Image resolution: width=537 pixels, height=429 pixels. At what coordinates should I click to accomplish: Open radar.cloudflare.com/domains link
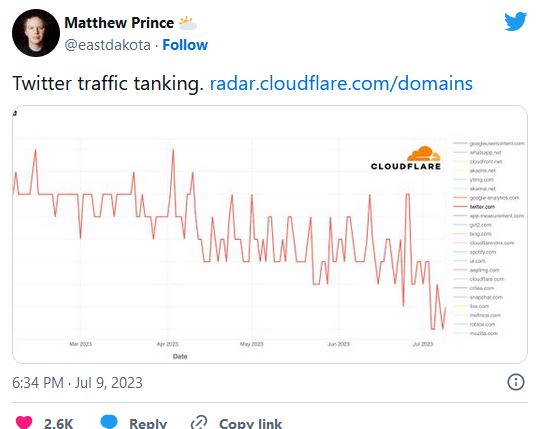pyautogui.click(x=341, y=83)
